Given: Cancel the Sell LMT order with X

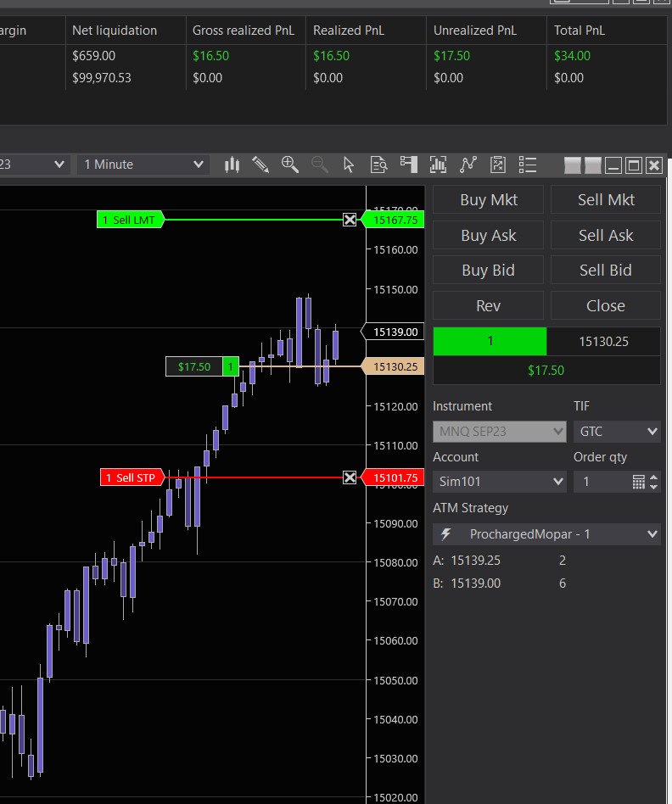Looking at the screenshot, I should pyautogui.click(x=350, y=220).
